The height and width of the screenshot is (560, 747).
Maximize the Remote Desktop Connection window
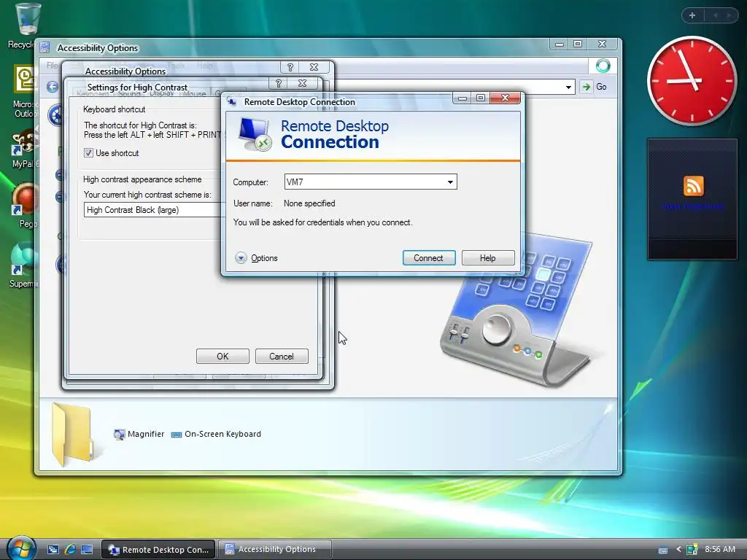point(481,98)
